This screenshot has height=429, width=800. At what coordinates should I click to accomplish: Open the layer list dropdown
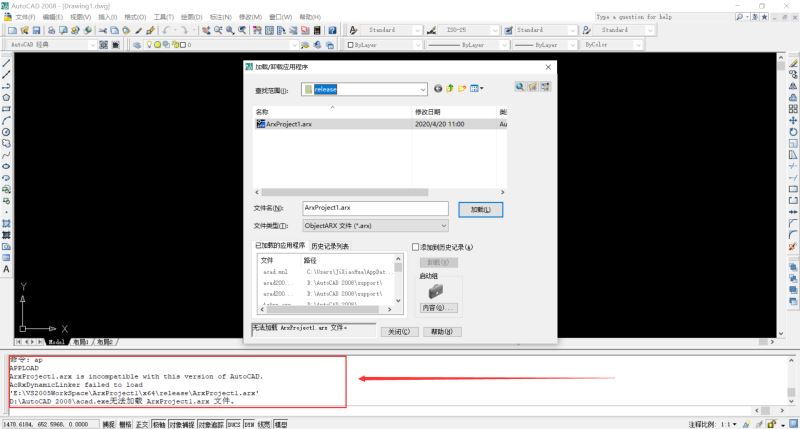coord(293,45)
